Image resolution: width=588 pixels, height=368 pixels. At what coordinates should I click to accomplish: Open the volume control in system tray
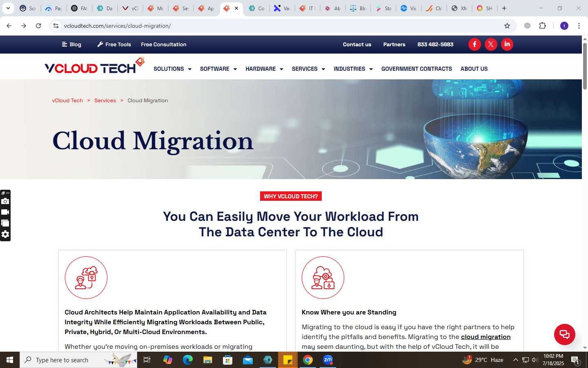tap(535, 360)
